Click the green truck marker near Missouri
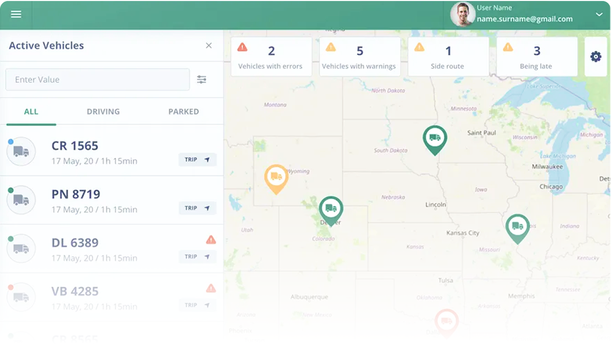The height and width of the screenshot is (364, 611). pos(518,228)
